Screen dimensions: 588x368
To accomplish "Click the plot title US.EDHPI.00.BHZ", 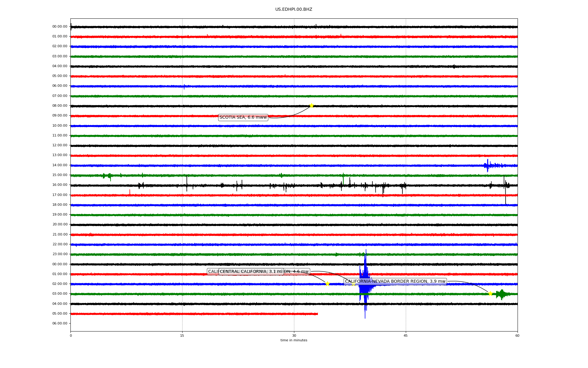I will [294, 10].
